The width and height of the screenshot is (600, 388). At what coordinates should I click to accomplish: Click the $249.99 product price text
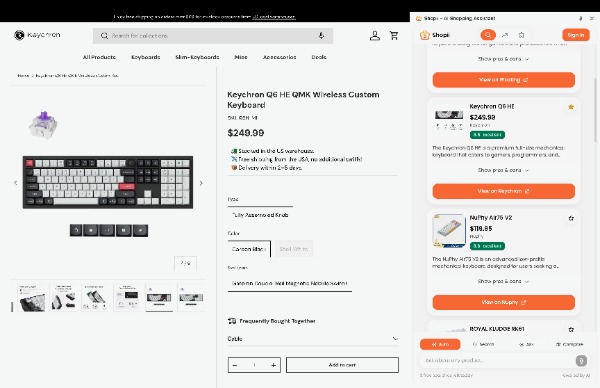point(246,133)
